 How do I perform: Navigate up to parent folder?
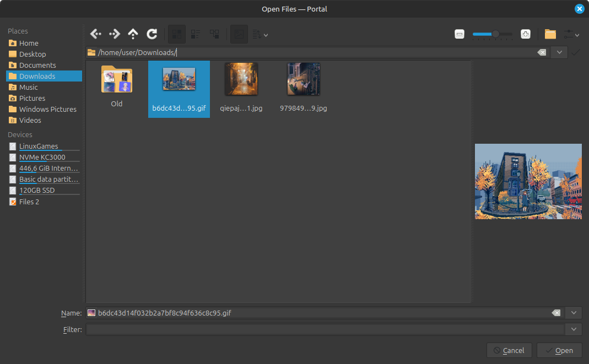(133, 34)
